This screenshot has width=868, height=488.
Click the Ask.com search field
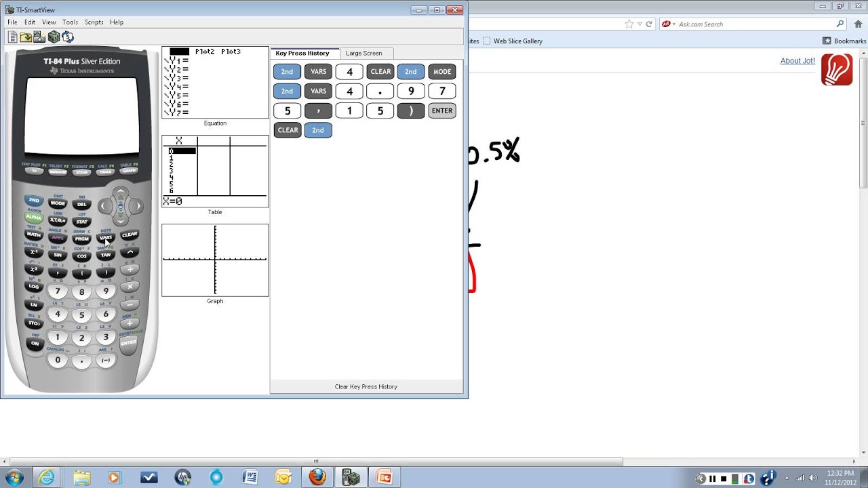click(x=753, y=24)
